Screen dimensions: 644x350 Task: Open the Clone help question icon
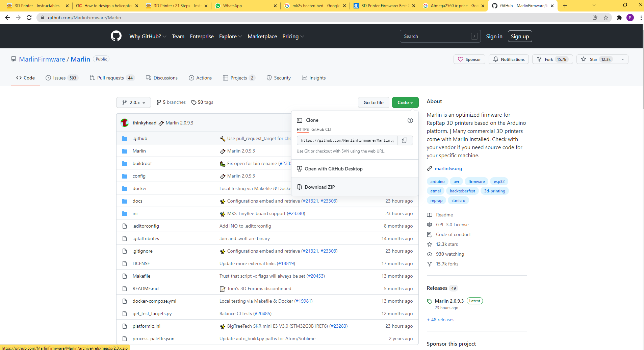(410, 120)
